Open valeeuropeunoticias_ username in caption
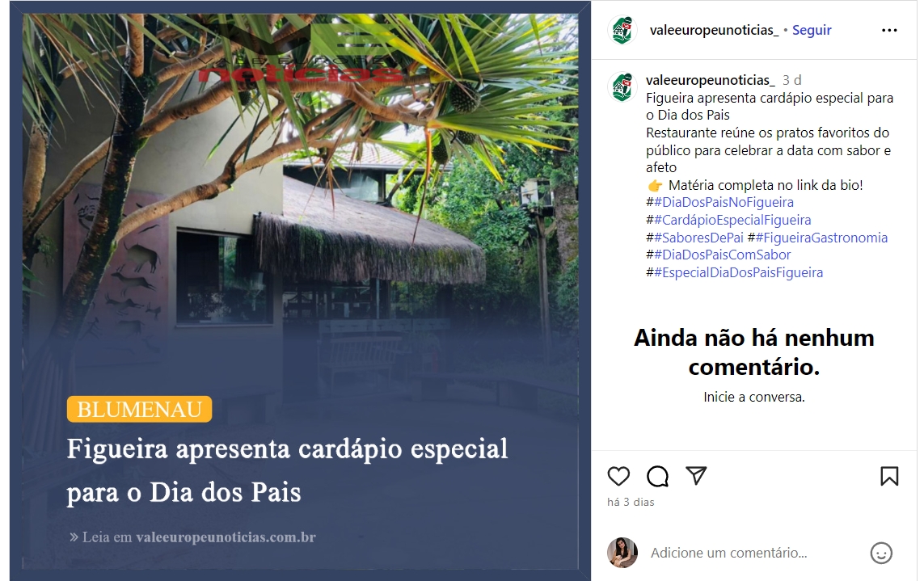Viewport: 924px width, 581px height. (710, 80)
